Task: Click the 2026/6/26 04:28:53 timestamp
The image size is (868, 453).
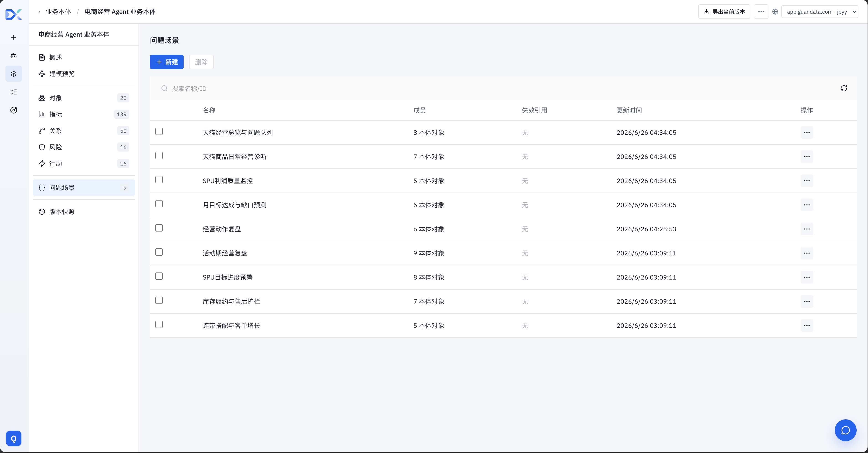Action: click(x=646, y=229)
